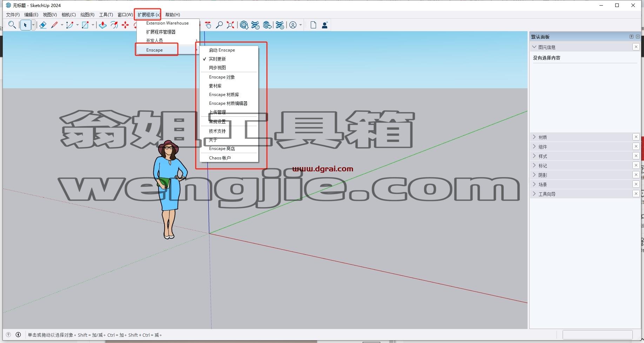This screenshot has height=343, width=644.
Task: Close the 组件 panel with X
Action: pyautogui.click(x=636, y=146)
